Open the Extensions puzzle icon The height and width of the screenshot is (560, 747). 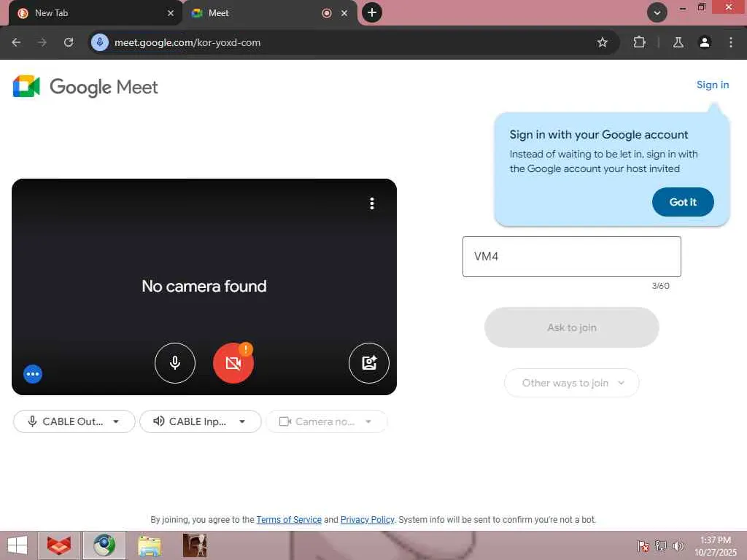[639, 42]
